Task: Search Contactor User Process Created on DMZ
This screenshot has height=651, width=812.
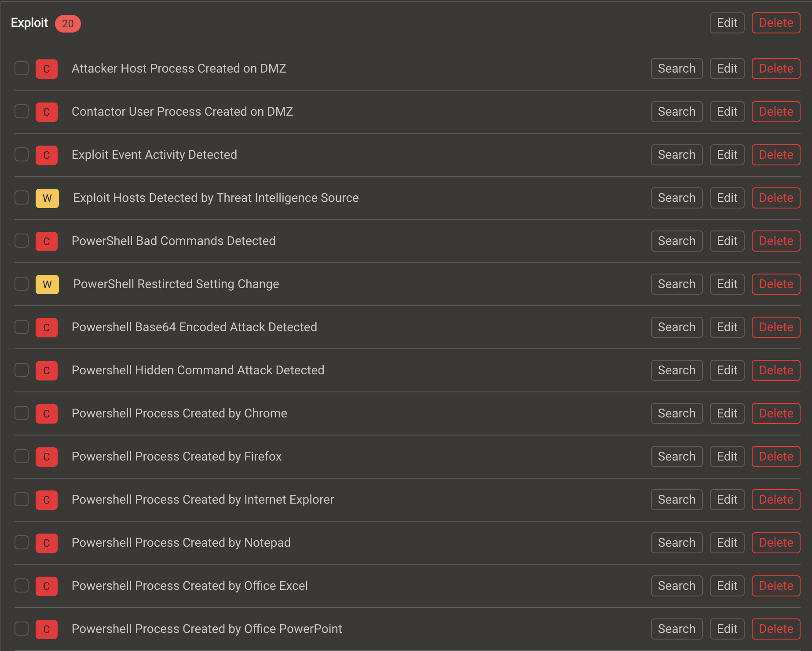Action: tap(677, 112)
